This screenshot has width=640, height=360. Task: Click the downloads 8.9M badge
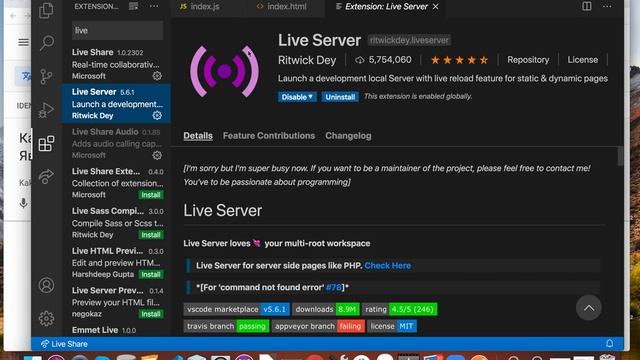click(326, 309)
